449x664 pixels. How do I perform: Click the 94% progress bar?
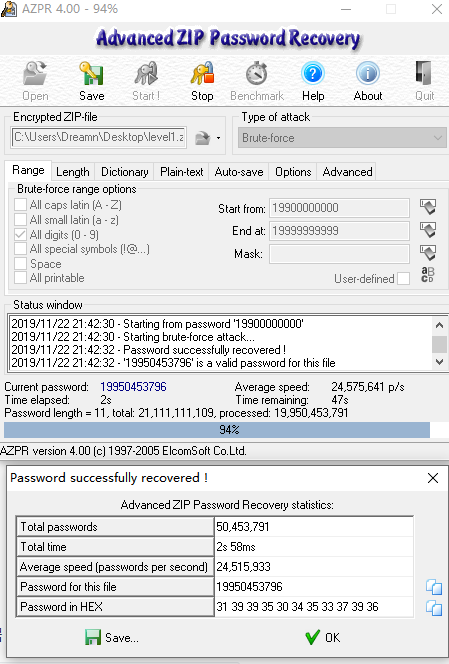pyautogui.click(x=226, y=430)
